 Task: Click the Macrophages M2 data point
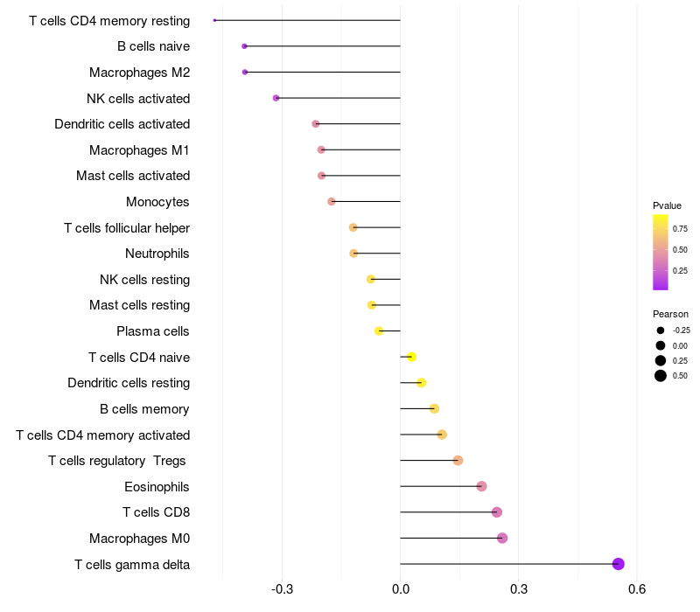245,73
